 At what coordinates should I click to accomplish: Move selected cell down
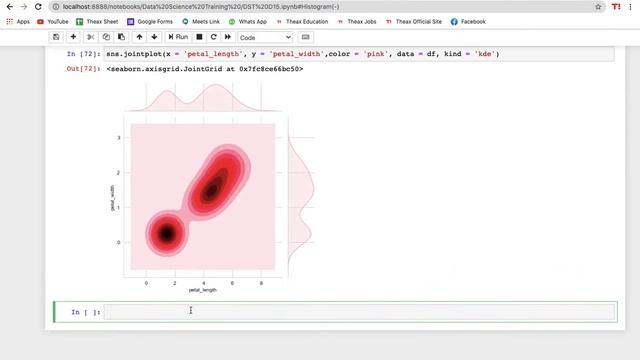tap(154, 37)
